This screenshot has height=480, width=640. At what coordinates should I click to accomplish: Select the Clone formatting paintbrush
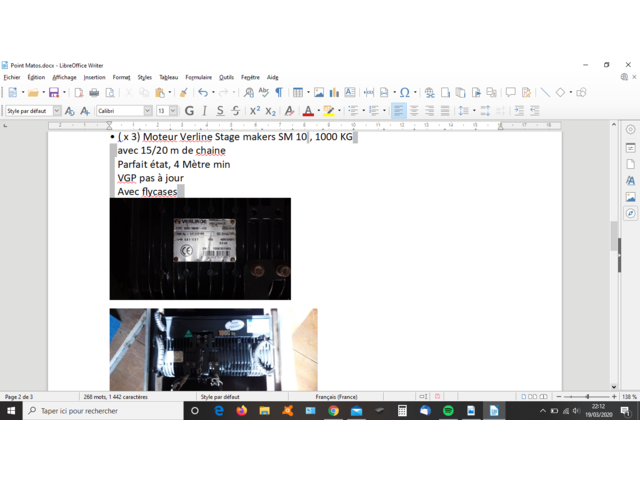(184, 93)
